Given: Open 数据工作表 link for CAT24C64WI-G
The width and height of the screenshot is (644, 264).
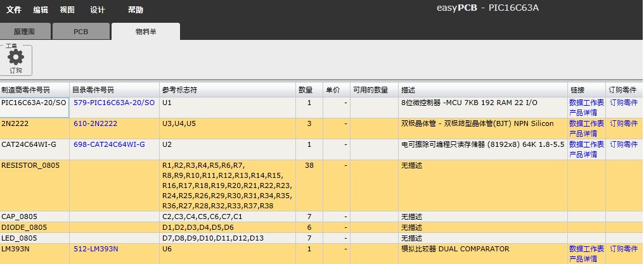Looking at the screenshot, I should (x=586, y=144).
